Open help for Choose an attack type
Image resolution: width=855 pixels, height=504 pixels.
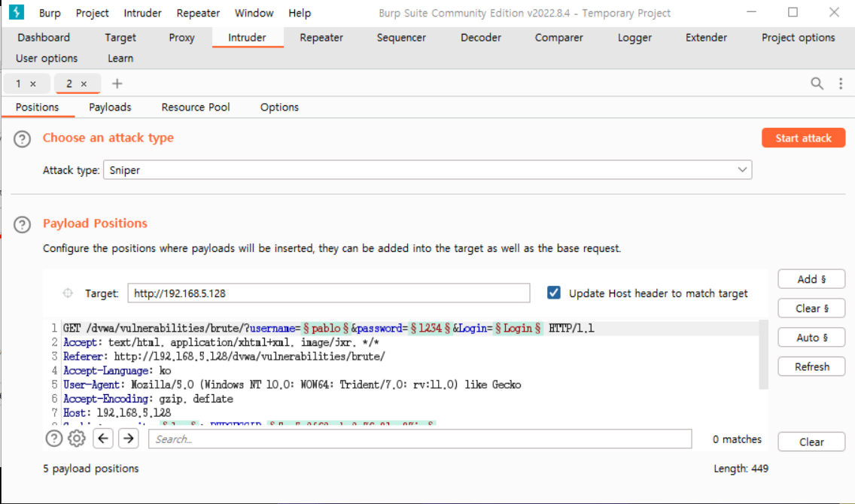[23, 139]
